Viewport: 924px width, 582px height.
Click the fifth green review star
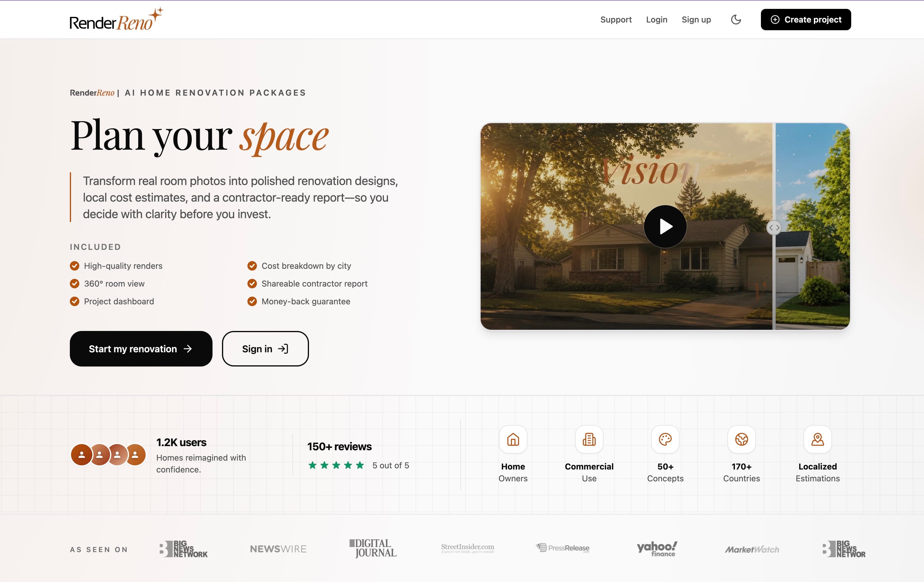point(360,465)
